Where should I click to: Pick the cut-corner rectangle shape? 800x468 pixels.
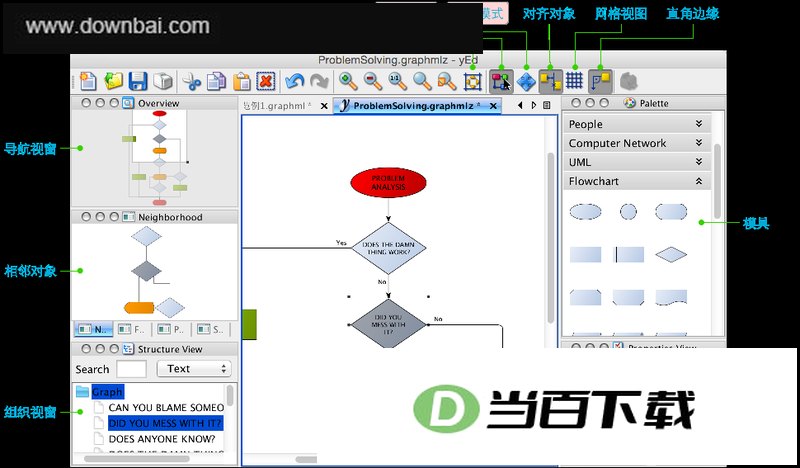585,298
